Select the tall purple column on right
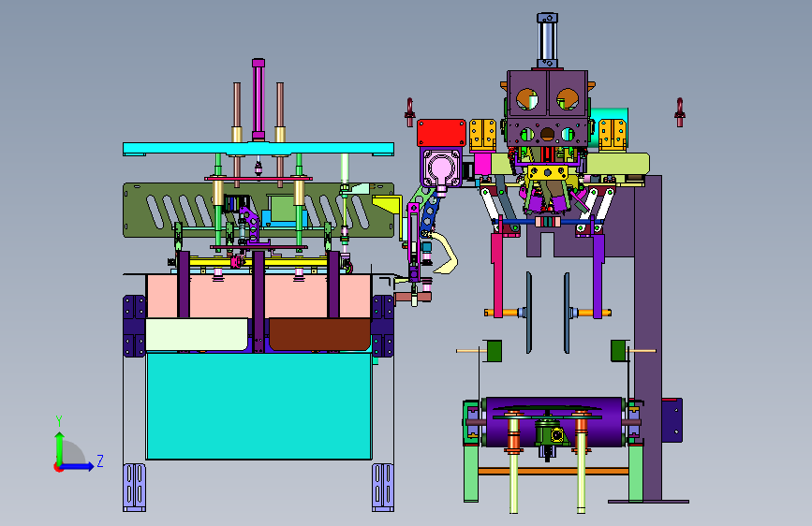Viewport: 812px width, 526px height. (x=648, y=338)
